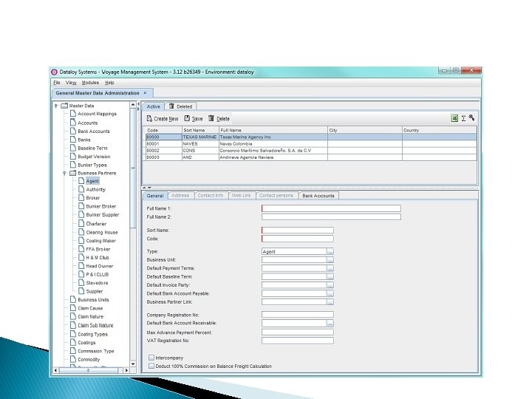Sort table by Code column header

pyautogui.click(x=164, y=130)
